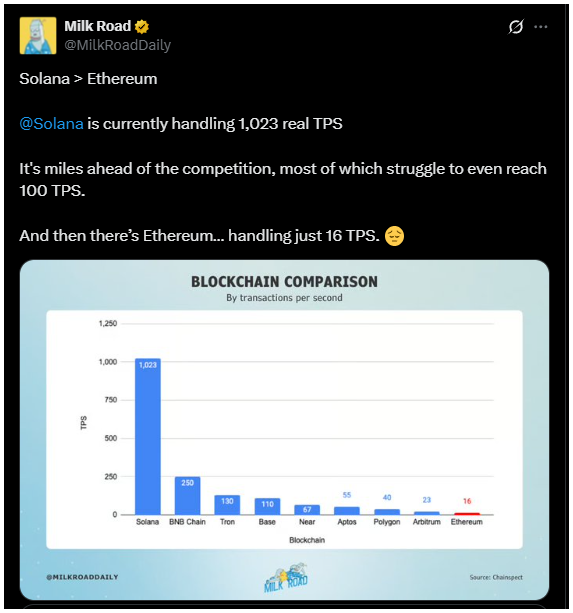Viewport: 573px width, 613px height.
Task: Click the pensive face emoji
Action: [x=394, y=236]
